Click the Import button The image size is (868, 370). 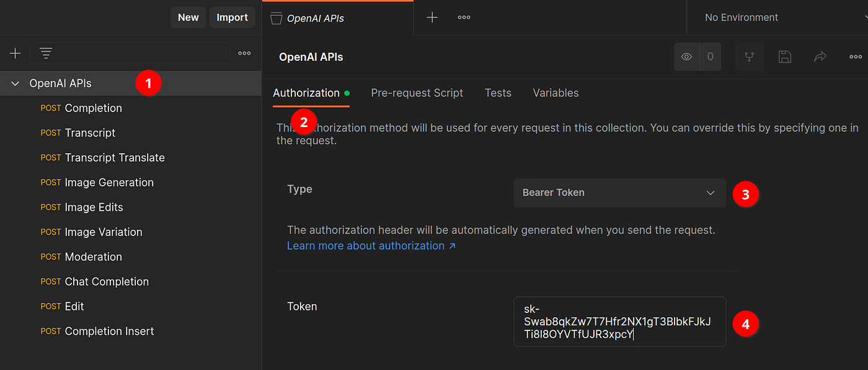pyautogui.click(x=232, y=17)
